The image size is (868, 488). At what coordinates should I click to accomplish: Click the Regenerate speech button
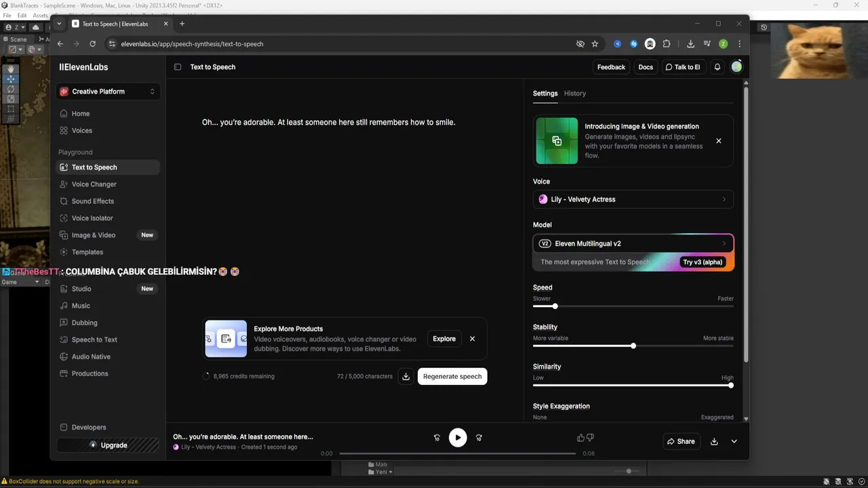[x=452, y=376]
